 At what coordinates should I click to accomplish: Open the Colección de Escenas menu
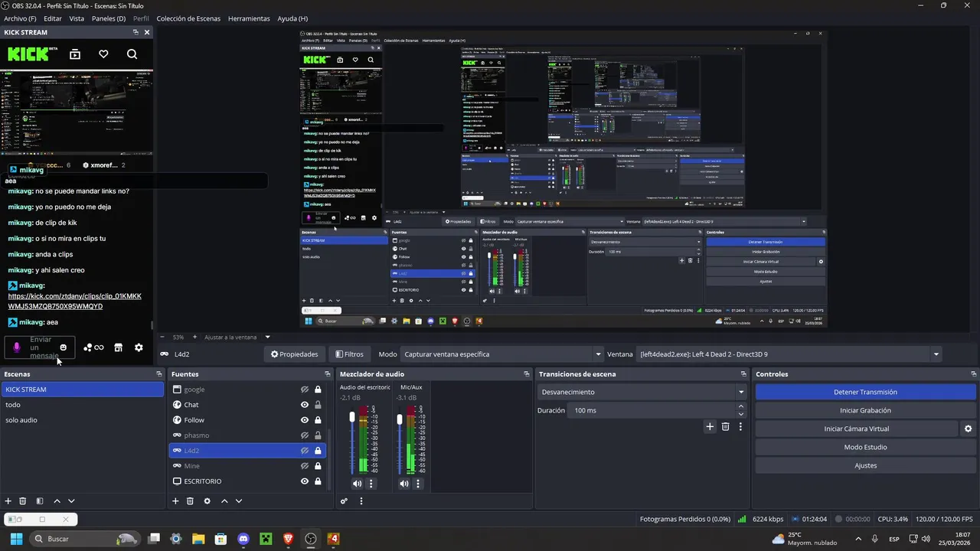click(188, 18)
